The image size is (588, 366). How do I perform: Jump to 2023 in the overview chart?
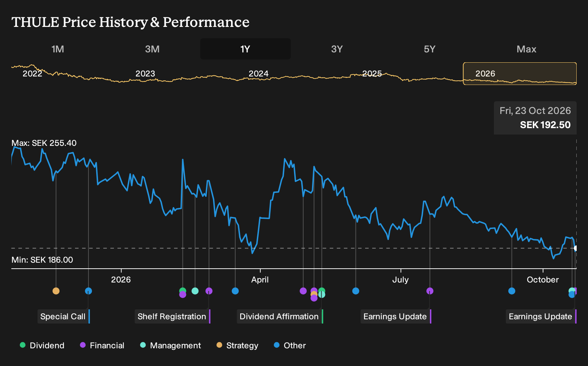pyautogui.click(x=145, y=74)
